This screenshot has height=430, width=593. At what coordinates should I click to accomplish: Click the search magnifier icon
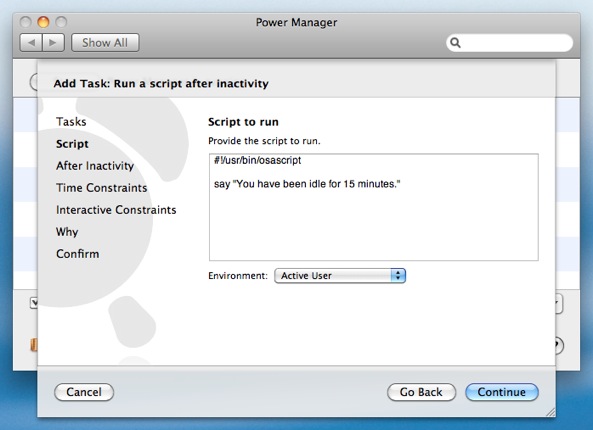[455, 43]
